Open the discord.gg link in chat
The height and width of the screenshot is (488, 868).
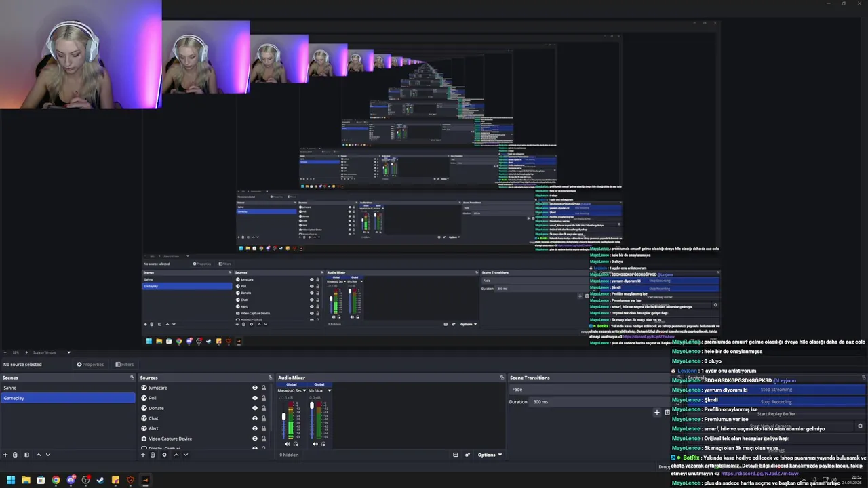pyautogui.click(x=759, y=474)
